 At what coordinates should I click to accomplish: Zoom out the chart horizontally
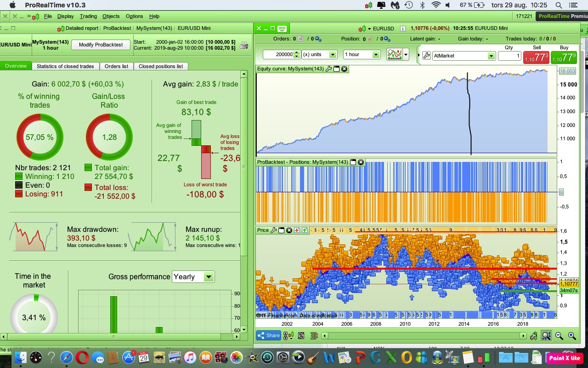tap(559, 336)
